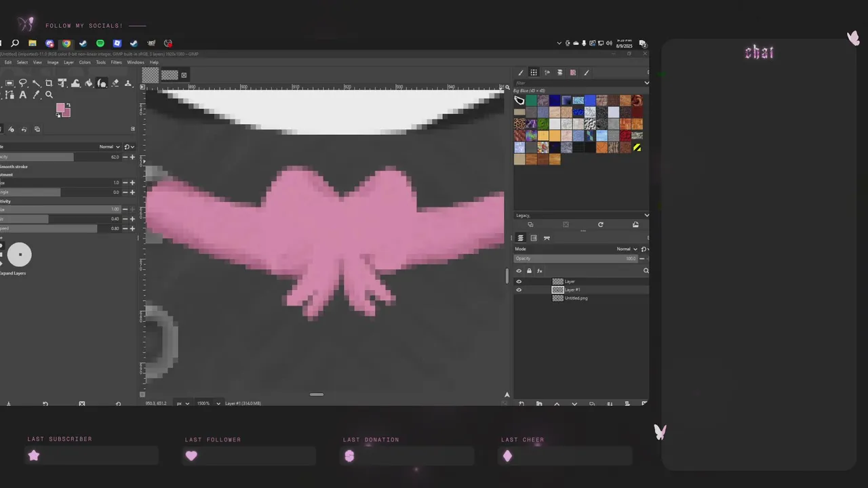Image resolution: width=868 pixels, height=488 pixels.
Task: Select the Clone stamp tool
Action: 128,83
